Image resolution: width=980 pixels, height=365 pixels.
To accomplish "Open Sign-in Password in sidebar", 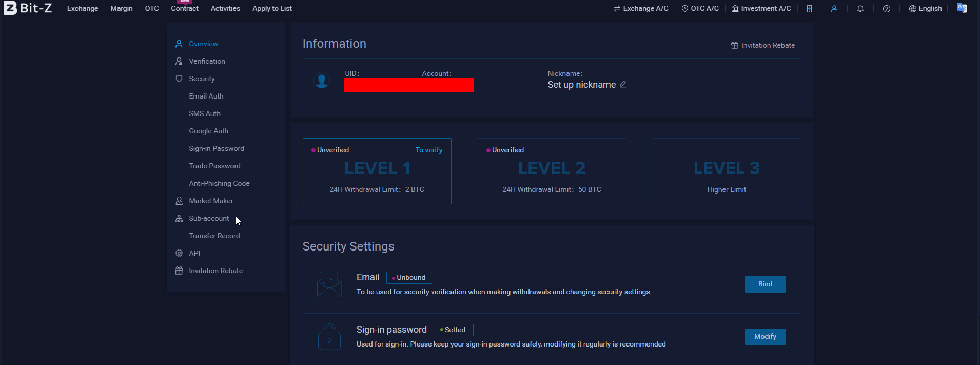I will tap(217, 148).
